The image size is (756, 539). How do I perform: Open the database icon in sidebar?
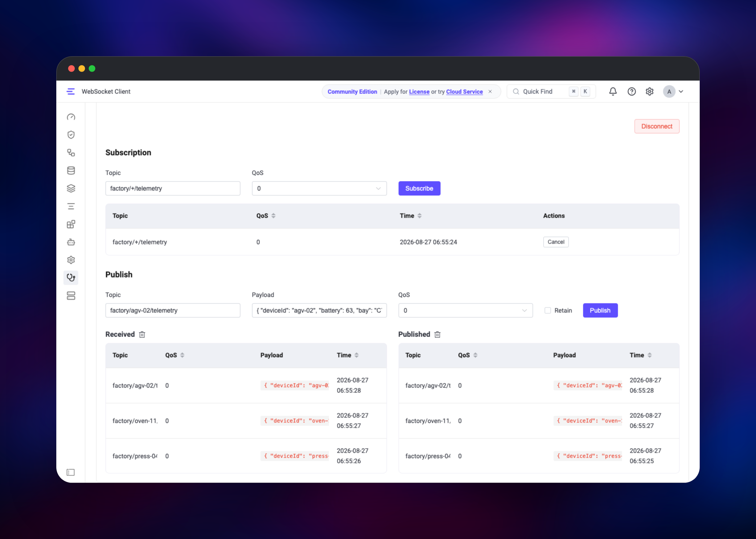71,171
